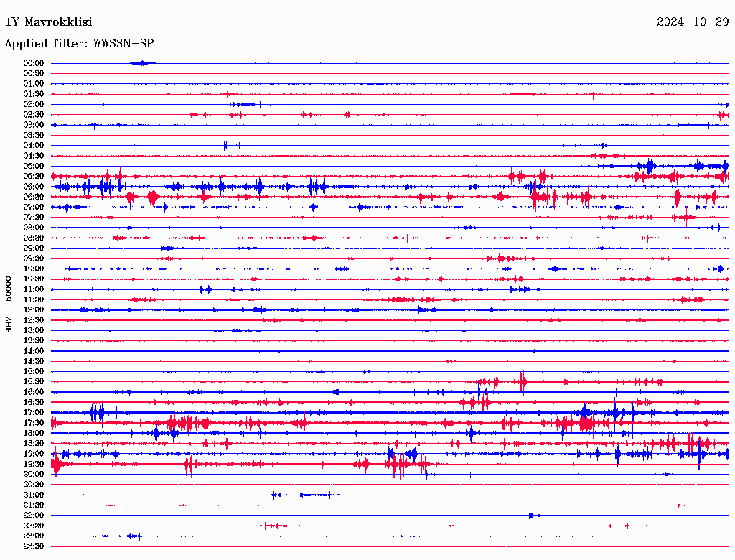Click the '12:00' time label
The width and height of the screenshot is (735, 560).
[33, 310]
